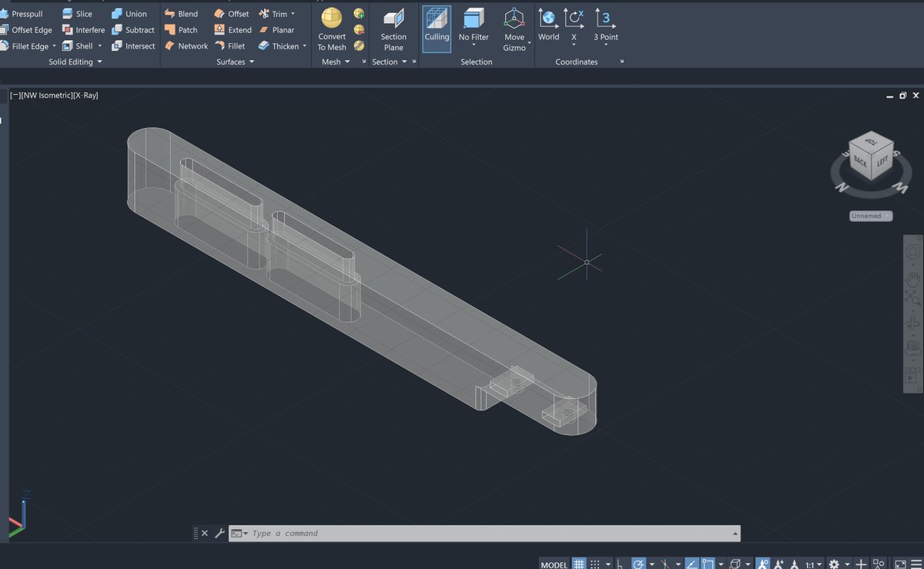Click the command line customize wrench

coord(219,533)
